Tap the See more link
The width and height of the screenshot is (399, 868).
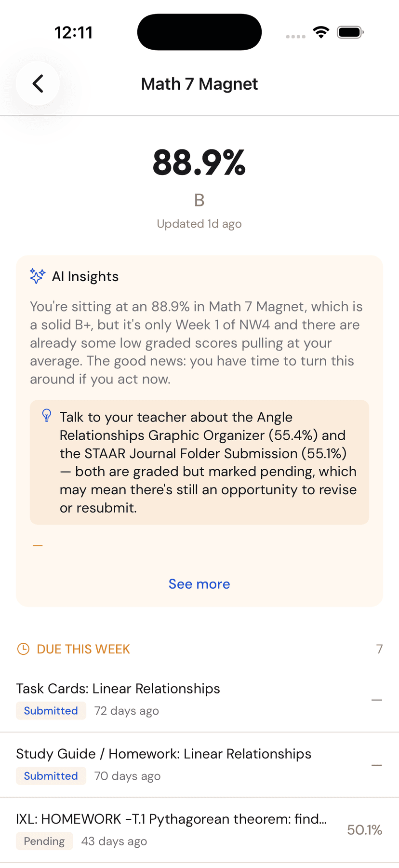click(x=199, y=584)
